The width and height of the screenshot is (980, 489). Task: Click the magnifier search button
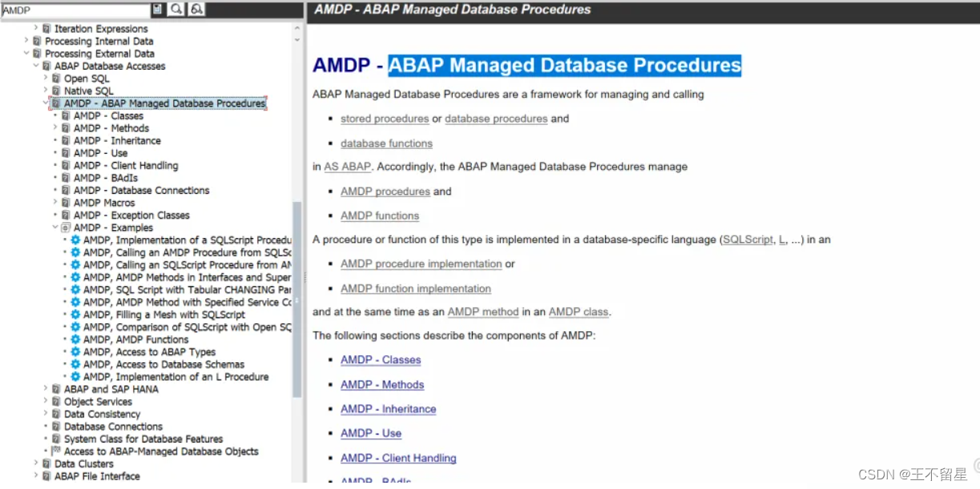pyautogui.click(x=176, y=10)
